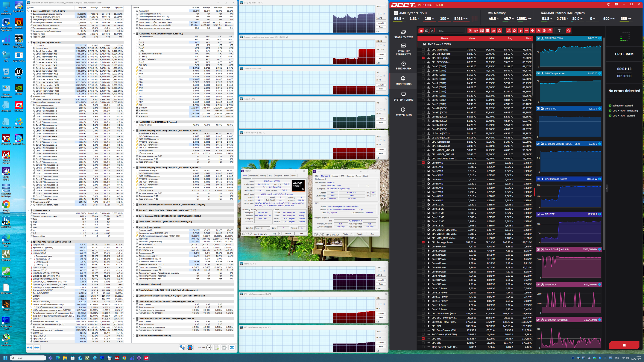This screenshot has height=362, width=644.
Task: Toggle the frequency gauge sensor-type filter
Action: point(538,31)
